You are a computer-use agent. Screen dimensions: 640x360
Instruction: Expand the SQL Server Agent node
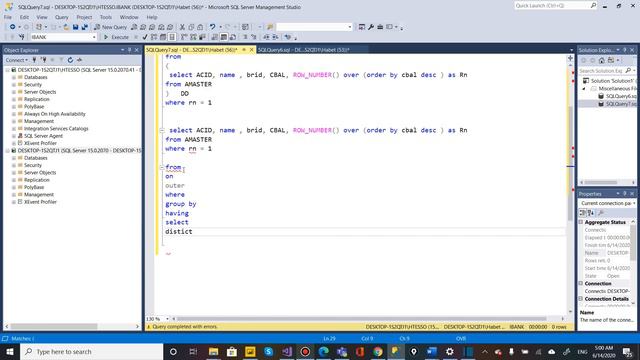coord(14,136)
